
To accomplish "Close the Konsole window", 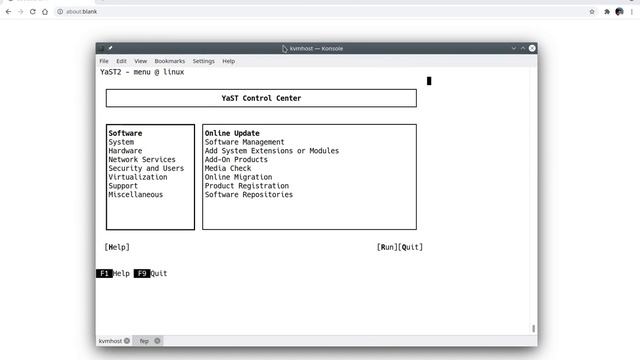I will point(532,48).
